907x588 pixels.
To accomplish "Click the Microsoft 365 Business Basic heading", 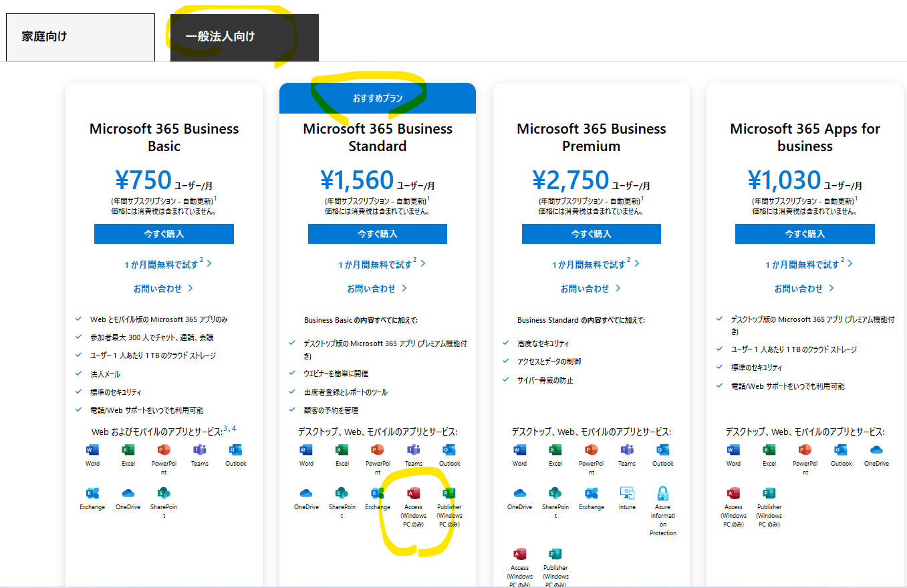I will (x=164, y=137).
